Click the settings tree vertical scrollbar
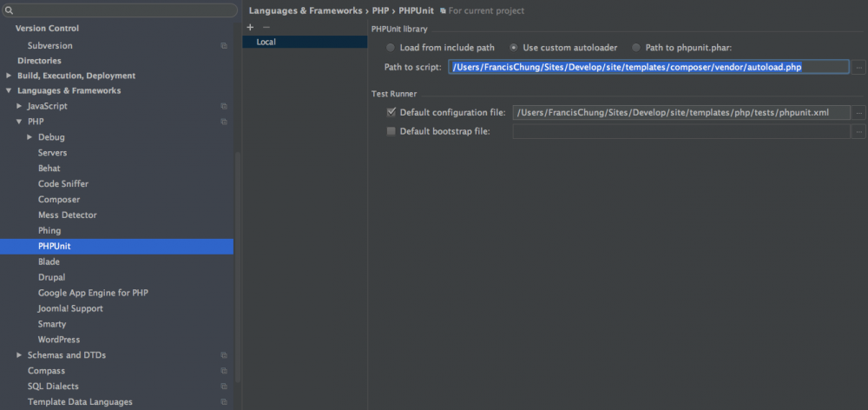868x410 pixels. point(238,266)
